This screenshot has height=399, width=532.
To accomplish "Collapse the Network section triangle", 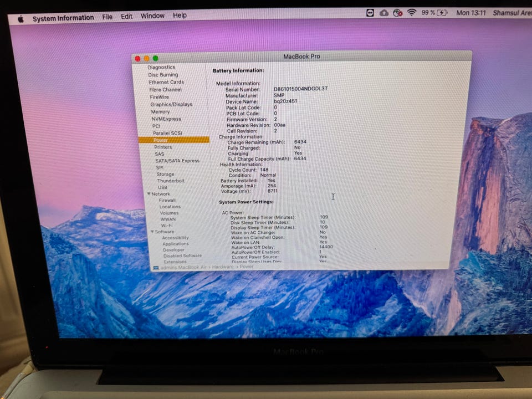I will [149, 194].
